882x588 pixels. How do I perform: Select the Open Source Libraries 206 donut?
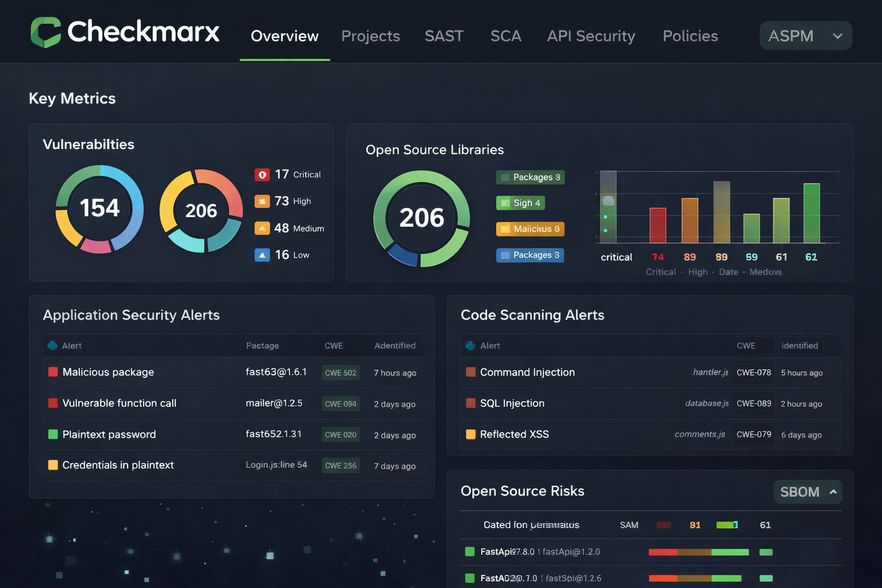click(421, 218)
